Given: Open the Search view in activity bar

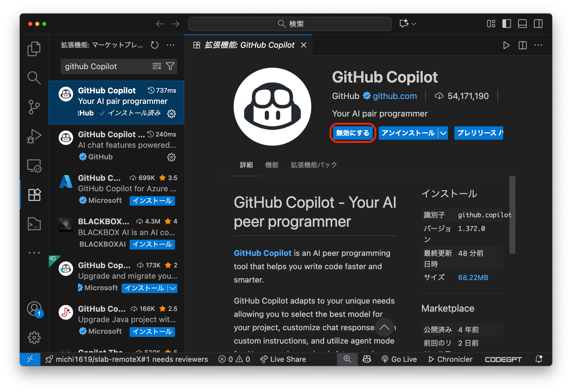Looking at the screenshot, I should coord(34,78).
